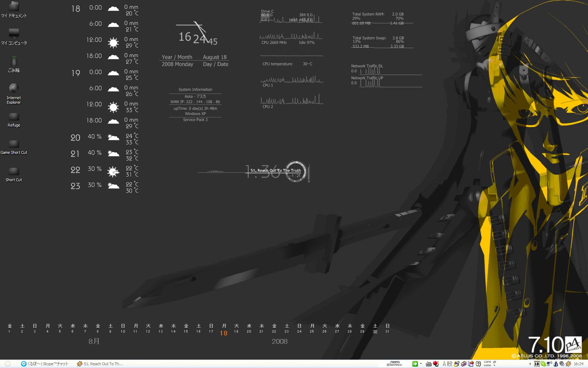588x368 pixels.
Task: Click the small seek slider left of track time
Action: (215, 171)
